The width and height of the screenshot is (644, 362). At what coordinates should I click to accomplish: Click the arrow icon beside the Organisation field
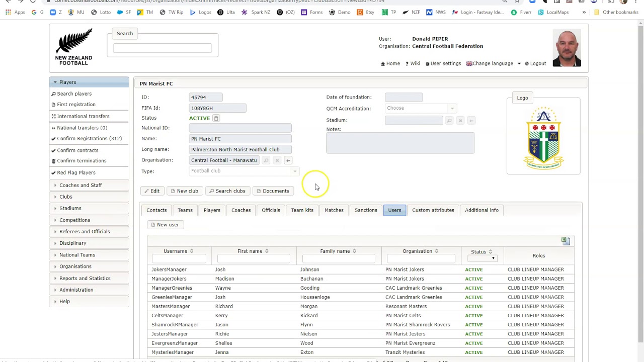click(x=288, y=160)
